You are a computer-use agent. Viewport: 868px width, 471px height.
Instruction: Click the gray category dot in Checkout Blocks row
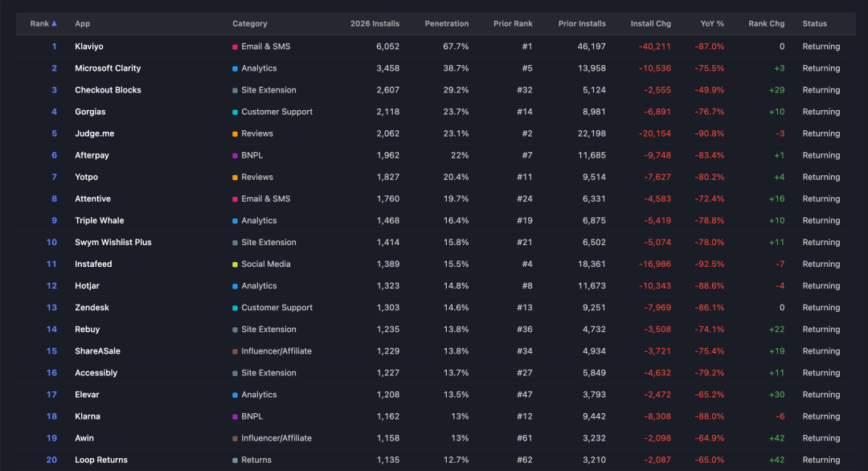tap(235, 90)
